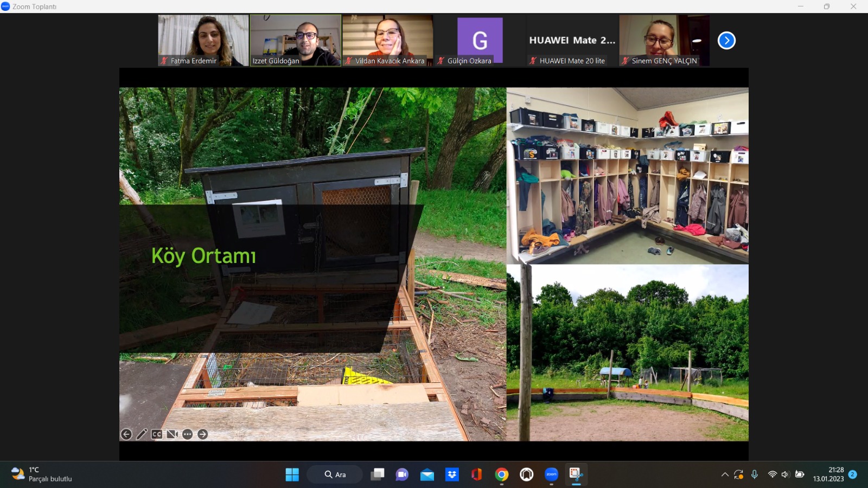Image resolution: width=868 pixels, height=488 pixels.
Task: Open Office app on taskbar
Action: tap(477, 474)
